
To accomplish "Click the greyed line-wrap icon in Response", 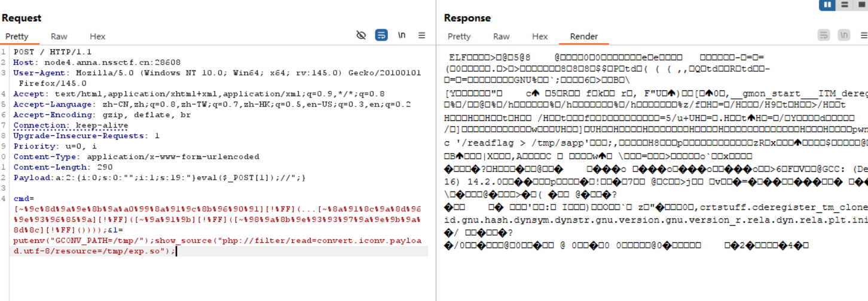I will (x=824, y=35).
